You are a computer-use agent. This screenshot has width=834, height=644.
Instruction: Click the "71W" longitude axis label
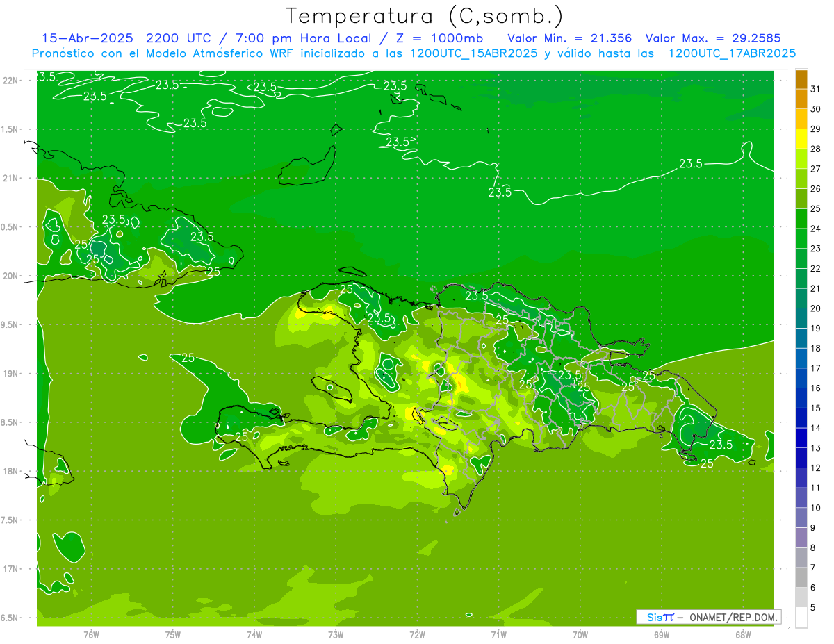[x=498, y=634]
